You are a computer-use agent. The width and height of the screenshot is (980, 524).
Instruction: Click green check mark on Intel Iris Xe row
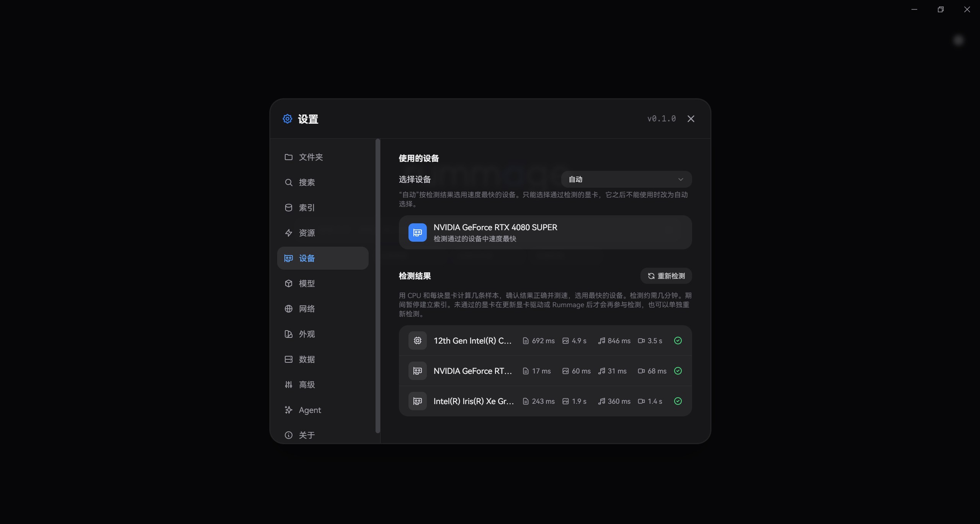pyautogui.click(x=678, y=401)
